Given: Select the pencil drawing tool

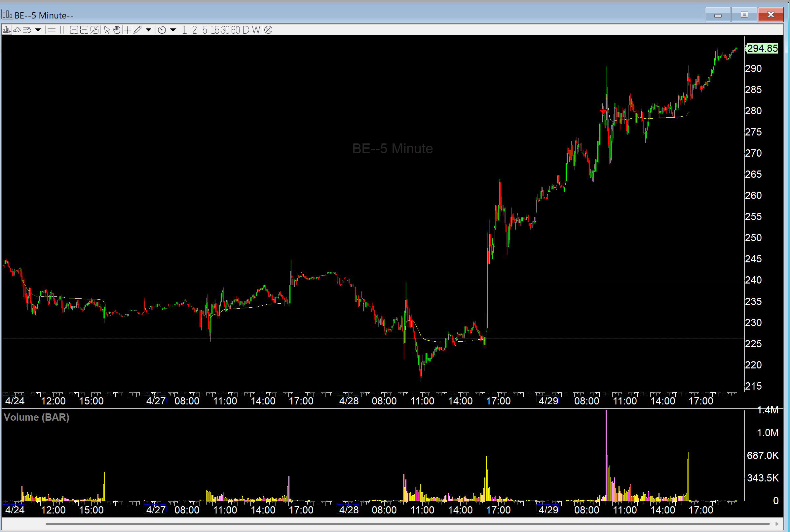Looking at the screenshot, I should tap(137, 30).
